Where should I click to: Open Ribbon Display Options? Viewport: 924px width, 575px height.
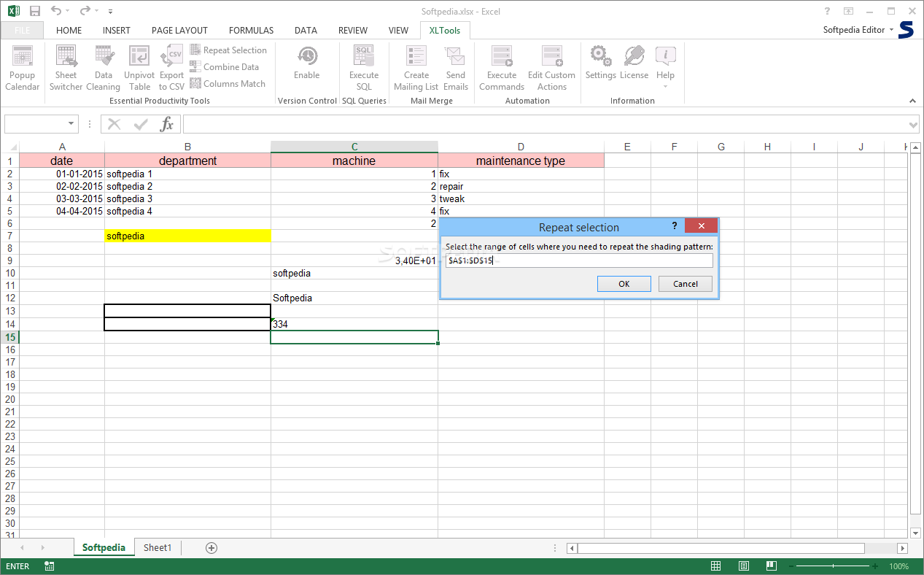click(x=848, y=11)
